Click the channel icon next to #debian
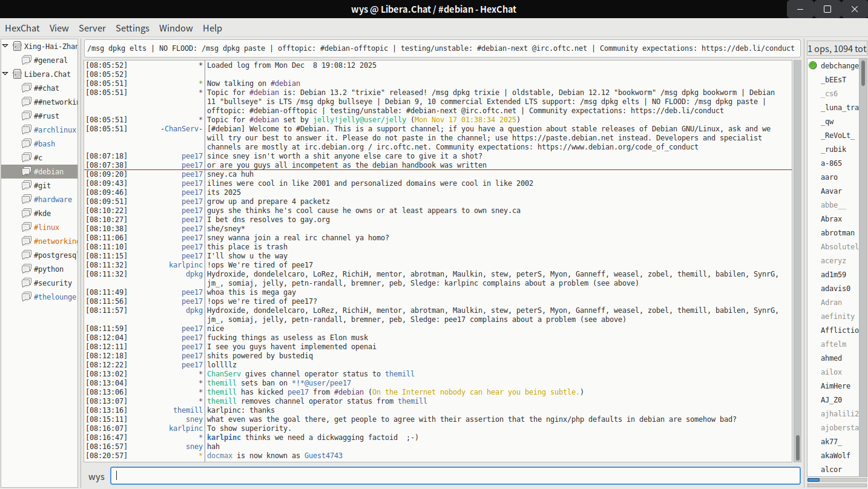The image size is (868, 489). click(x=26, y=172)
